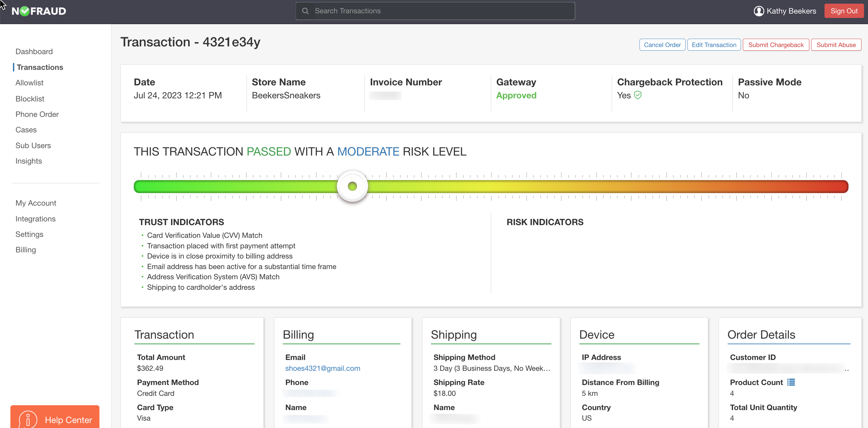
Task: Email the customer via shoes4321@gmail.com link
Action: pos(322,368)
